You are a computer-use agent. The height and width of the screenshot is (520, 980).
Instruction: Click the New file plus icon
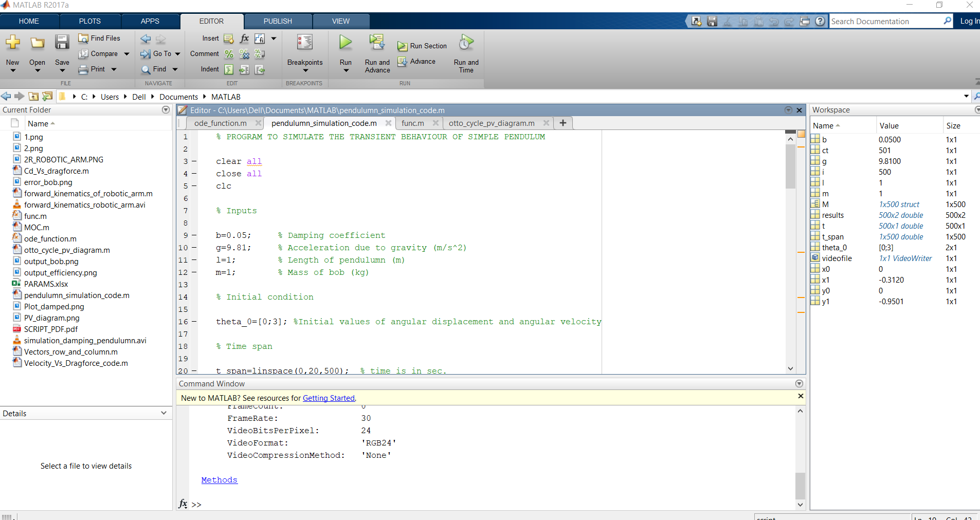click(x=13, y=42)
